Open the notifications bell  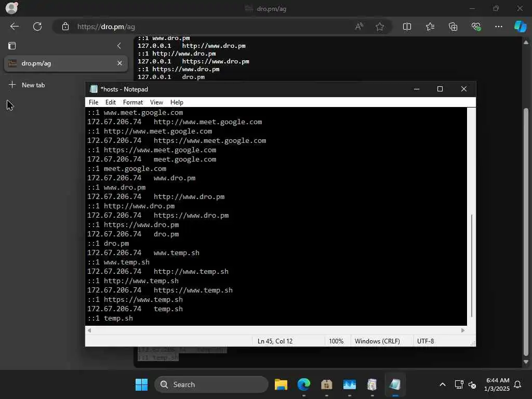tap(517, 384)
